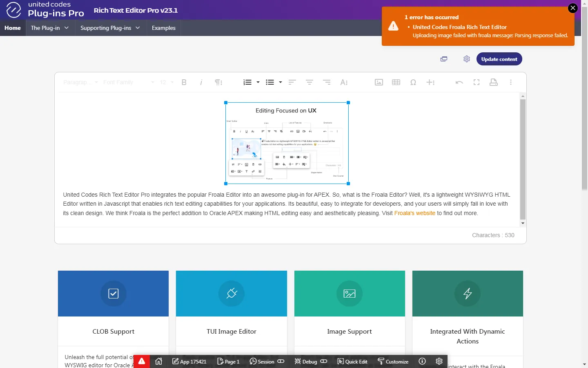Go to the Home tab

13,28
